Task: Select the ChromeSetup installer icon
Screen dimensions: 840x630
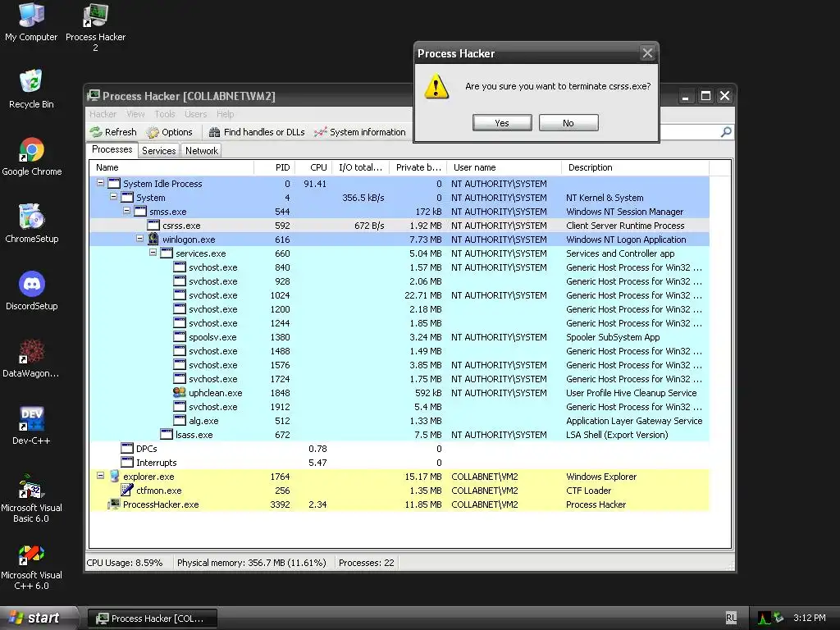Action: tap(32, 223)
